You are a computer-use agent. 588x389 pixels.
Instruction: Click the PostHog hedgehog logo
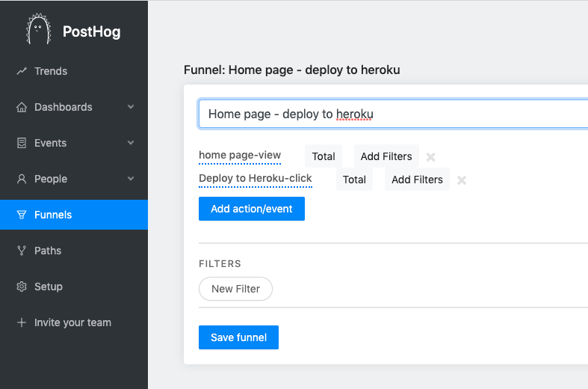pyautogui.click(x=38, y=31)
